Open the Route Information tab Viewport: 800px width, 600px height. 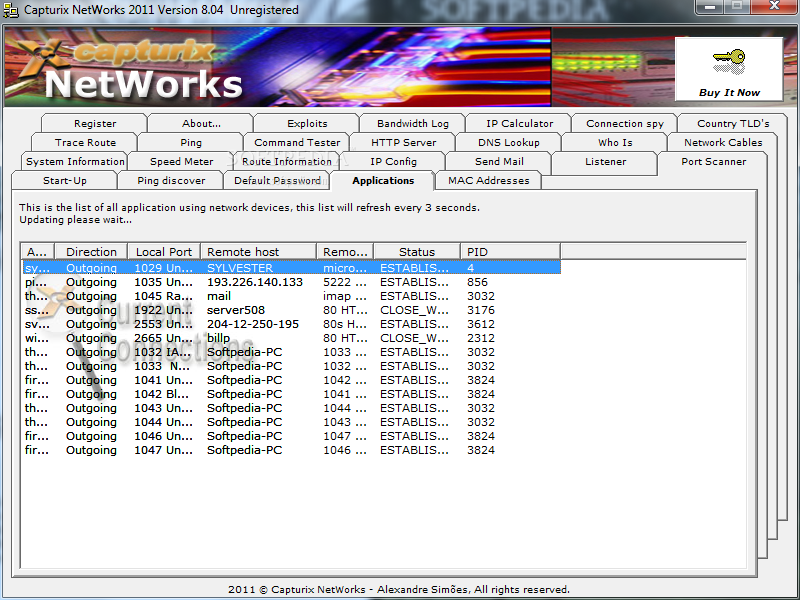coord(287,161)
